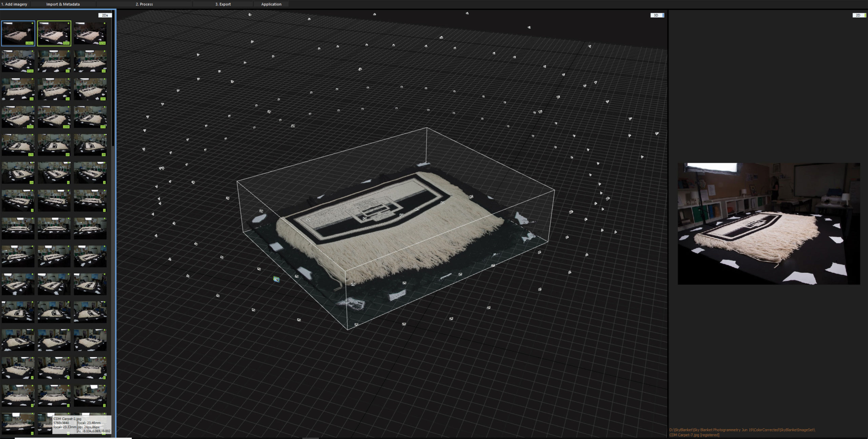868x439 pixels.
Task: Switch to the 3. Export tab
Action: (223, 4)
